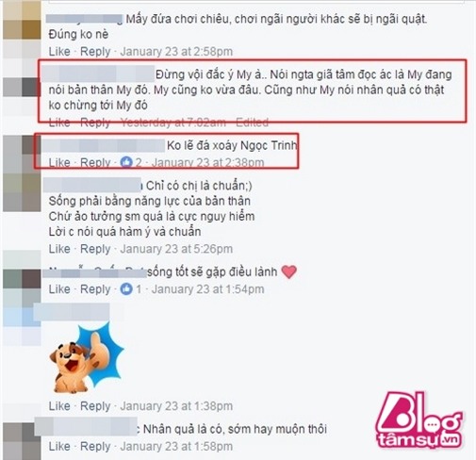Click the like reaction icon beside count 1
Screen dimensions: 476x460
(x=126, y=288)
